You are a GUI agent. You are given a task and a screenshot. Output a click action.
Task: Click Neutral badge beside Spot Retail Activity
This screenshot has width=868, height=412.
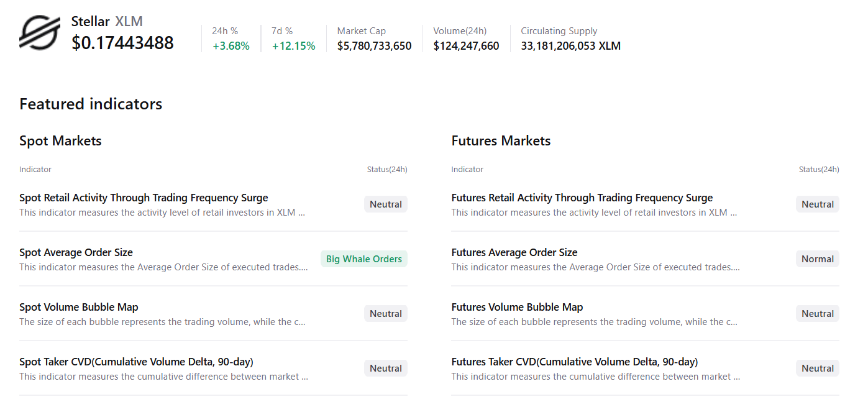(x=385, y=204)
